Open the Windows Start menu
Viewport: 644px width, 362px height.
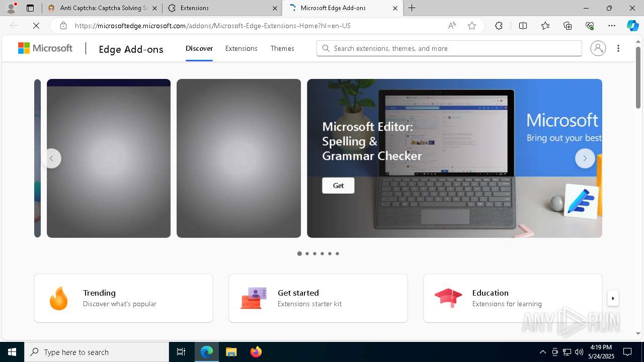pos(12,352)
